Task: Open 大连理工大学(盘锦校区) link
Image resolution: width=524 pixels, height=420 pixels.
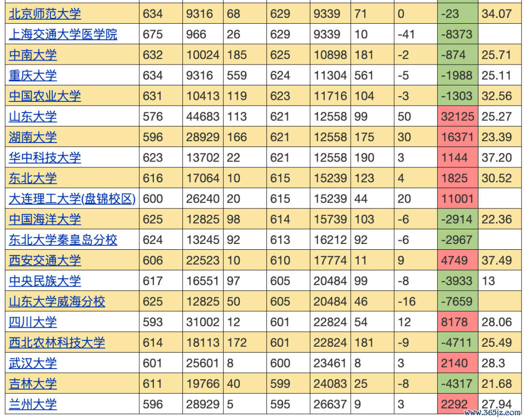Action: 72,199
